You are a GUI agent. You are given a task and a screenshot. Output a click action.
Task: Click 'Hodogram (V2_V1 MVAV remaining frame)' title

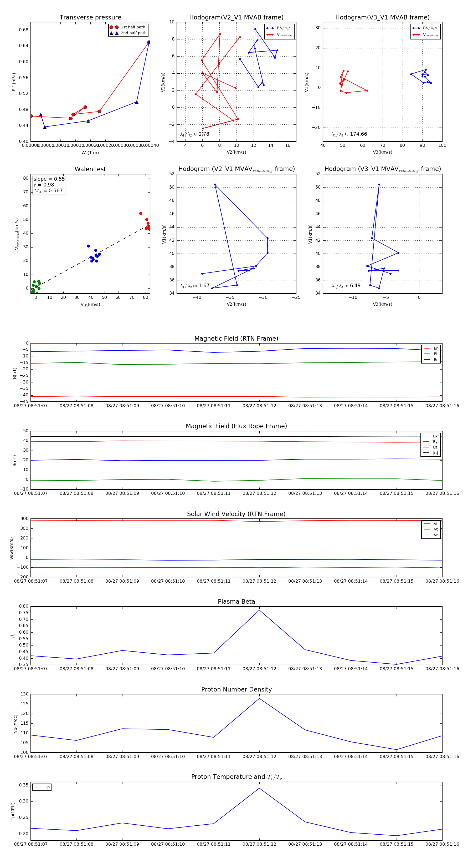236,169
